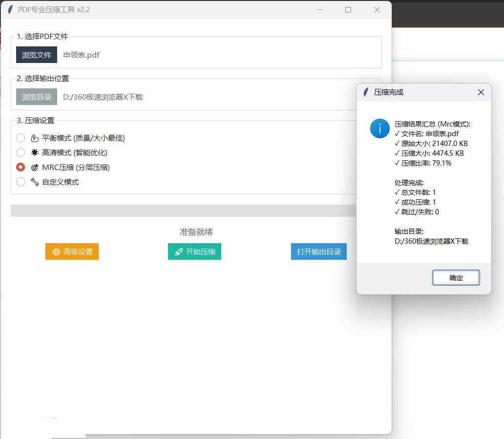
Task: Select the 平衡模式 radio button
Action: coord(21,138)
